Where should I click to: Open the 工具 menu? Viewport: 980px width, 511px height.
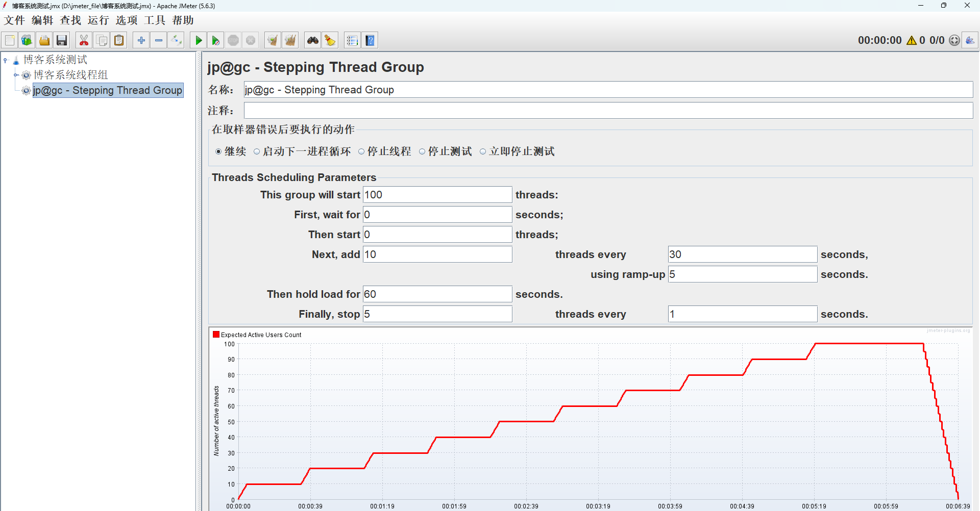pos(155,20)
